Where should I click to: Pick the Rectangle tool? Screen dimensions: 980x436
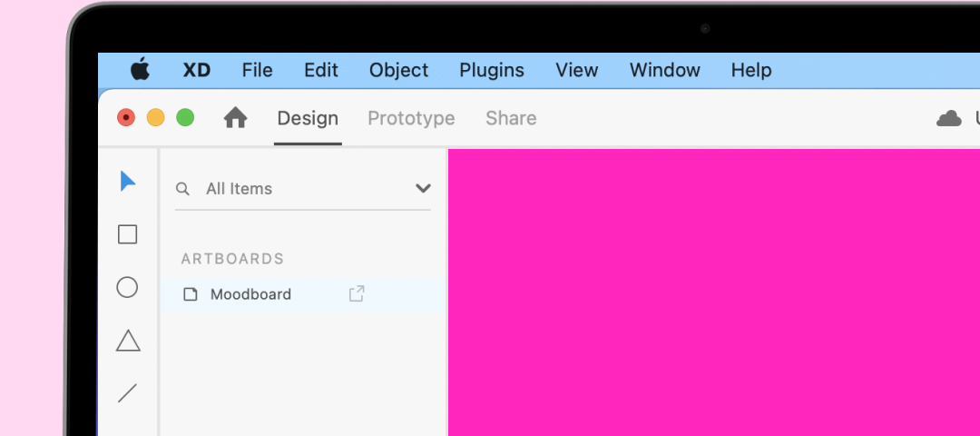pos(128,234)
